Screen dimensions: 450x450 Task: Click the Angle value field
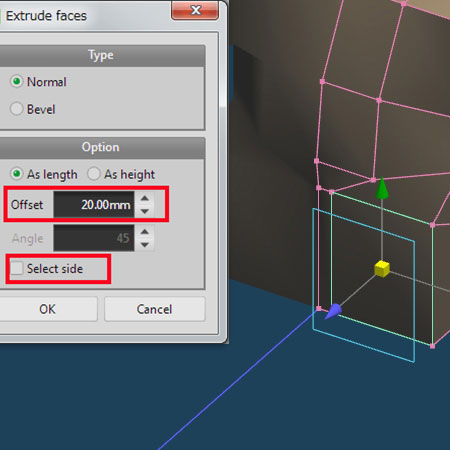point(94,238)
